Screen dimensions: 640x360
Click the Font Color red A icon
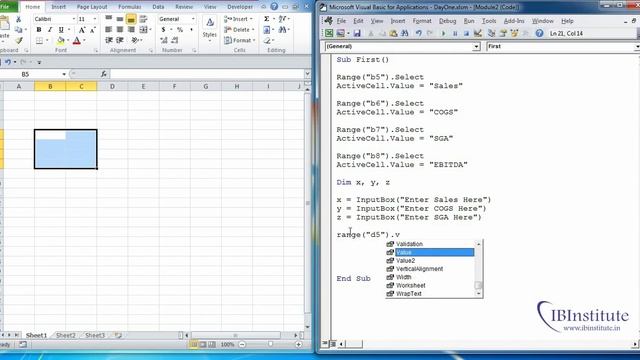point(77,40)
